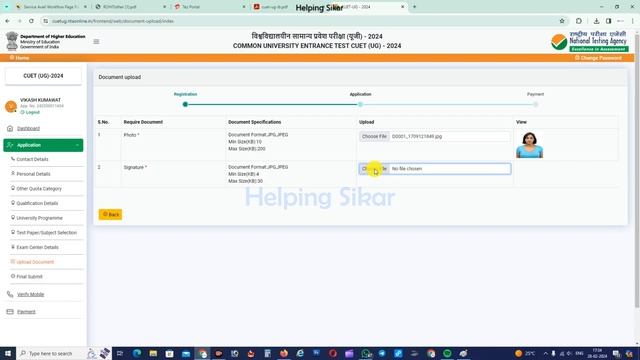
Task: Click the browser forward arrow
Action: point(19,21)
